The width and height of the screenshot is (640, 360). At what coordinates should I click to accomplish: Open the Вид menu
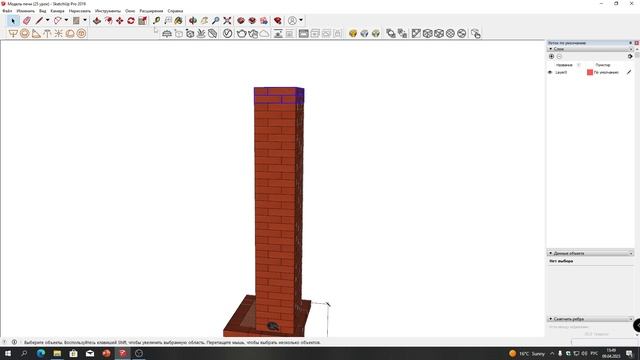point(42,11)
